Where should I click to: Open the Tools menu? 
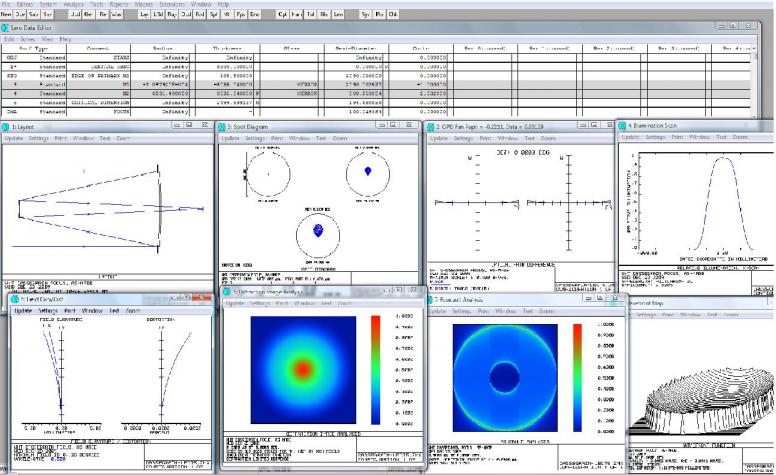pos(96,4)
